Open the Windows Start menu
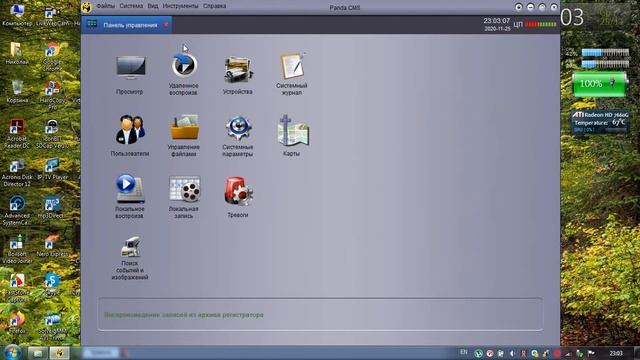Viewport: 640px width, 360px height. pyautogui.click(x=12, y=353)
